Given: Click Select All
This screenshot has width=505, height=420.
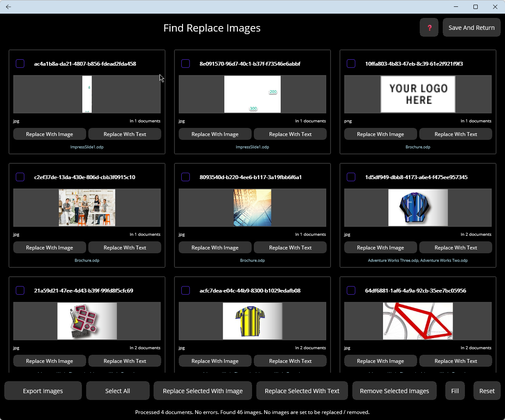Looking at the screenshot, I should pos(118,390).
